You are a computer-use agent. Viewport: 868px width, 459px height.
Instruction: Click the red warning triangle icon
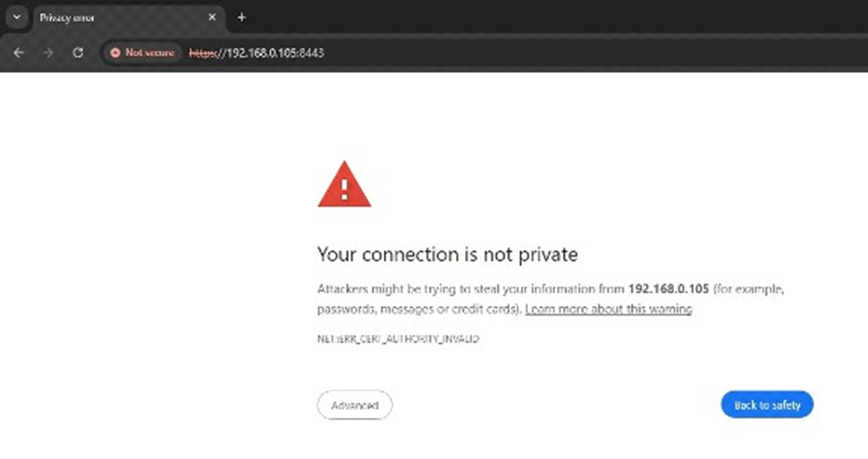(344, 185)
